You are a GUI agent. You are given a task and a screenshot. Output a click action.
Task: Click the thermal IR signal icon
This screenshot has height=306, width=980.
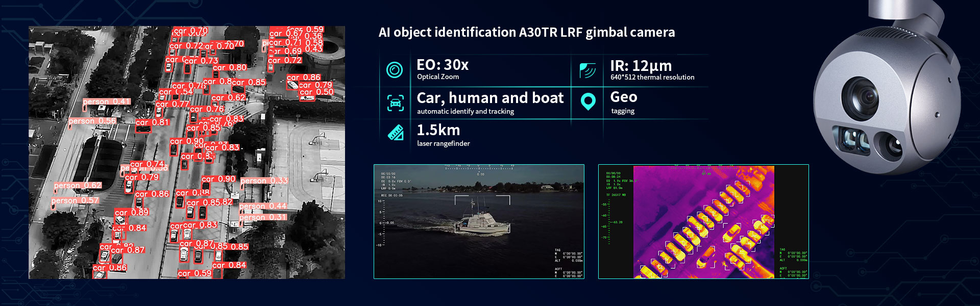[x=588, y=70]
